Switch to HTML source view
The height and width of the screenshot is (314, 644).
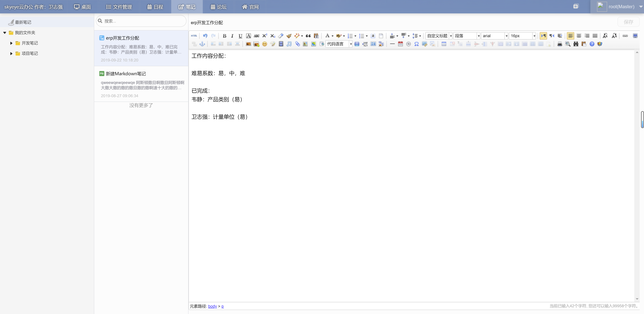coord(194,36)
